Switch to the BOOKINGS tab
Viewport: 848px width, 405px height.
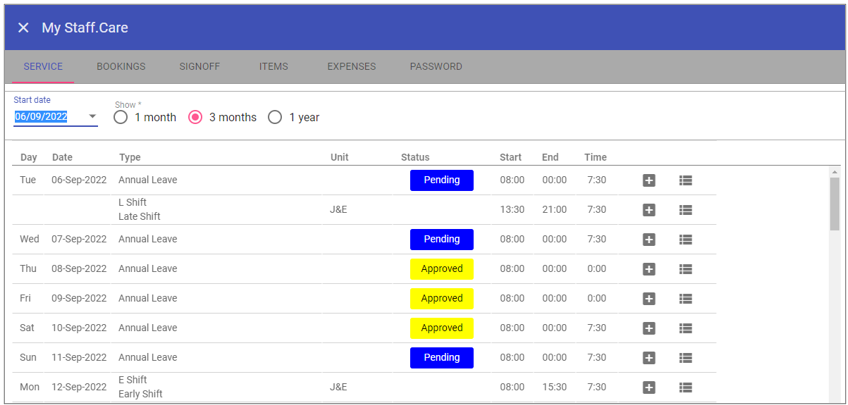[121, 67]
